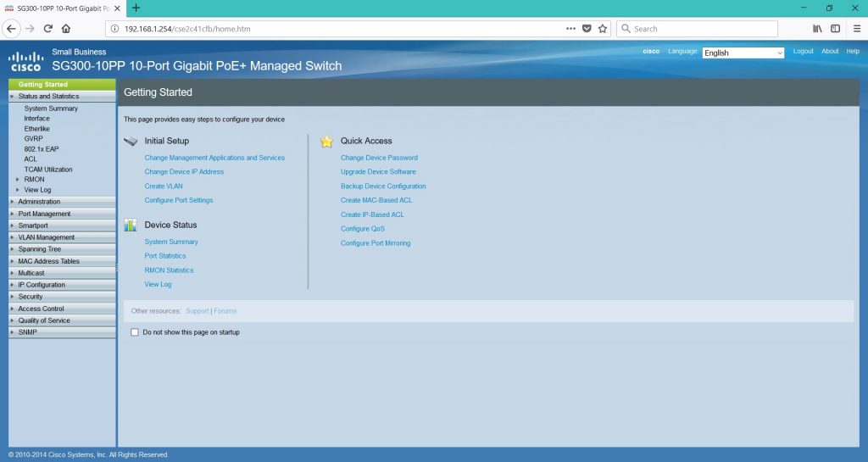Open the RMON Statistics link
The image size is (868, 462).
169,270
